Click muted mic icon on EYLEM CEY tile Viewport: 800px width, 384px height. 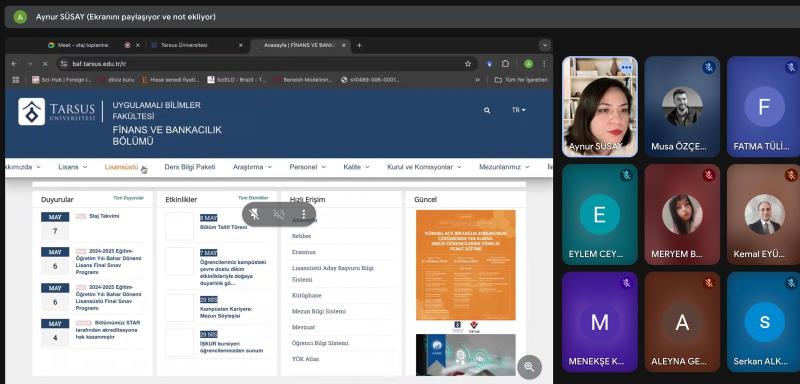point(627,175)
